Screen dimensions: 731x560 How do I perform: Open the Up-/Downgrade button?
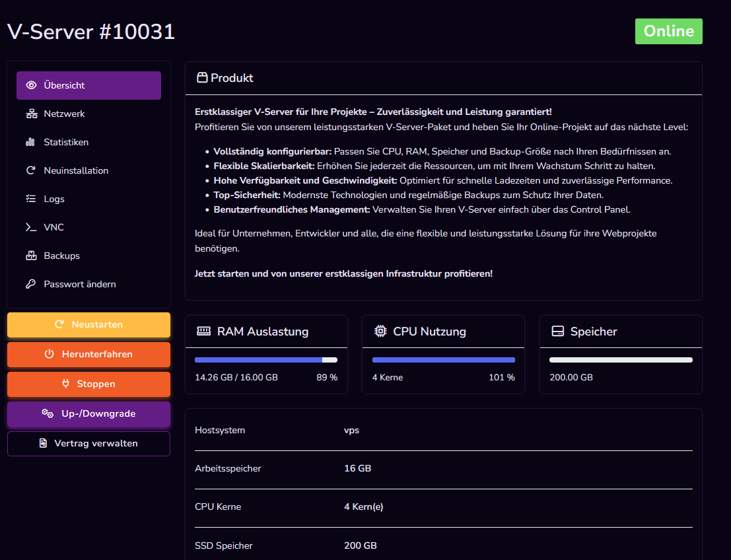[x=88, y=414]
